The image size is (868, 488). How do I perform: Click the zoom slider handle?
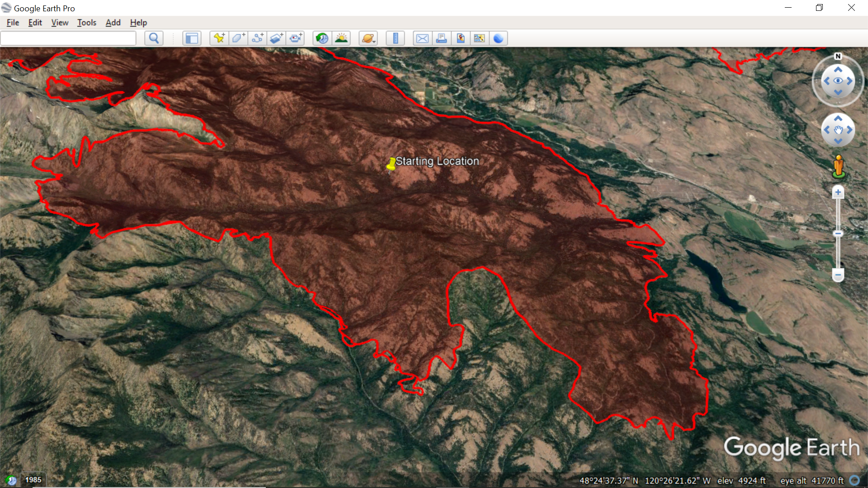(838, 234)
